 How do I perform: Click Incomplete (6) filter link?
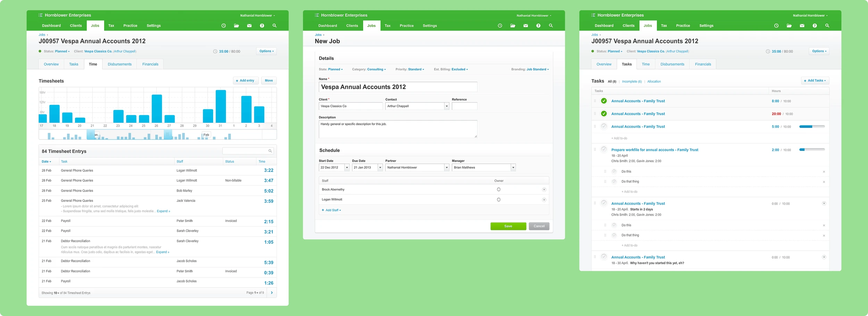click(632, 82)
